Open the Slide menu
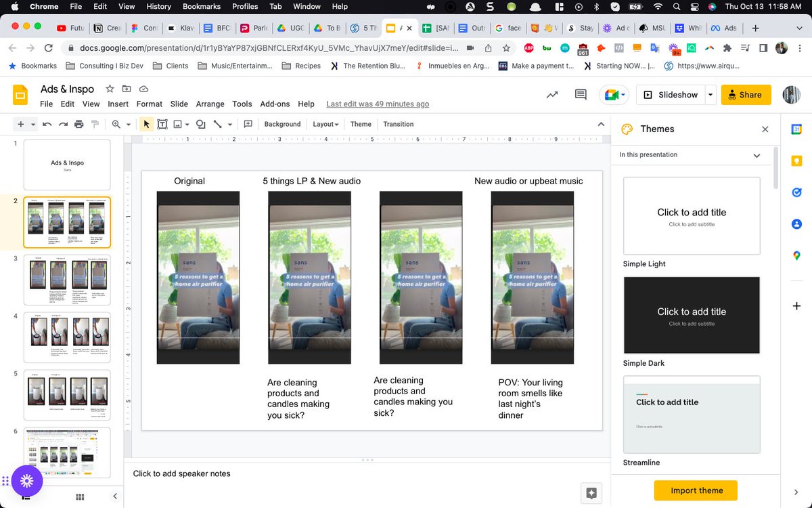Image resolution: width=812 pixels, height=508 pixels. tap(179, 104)
